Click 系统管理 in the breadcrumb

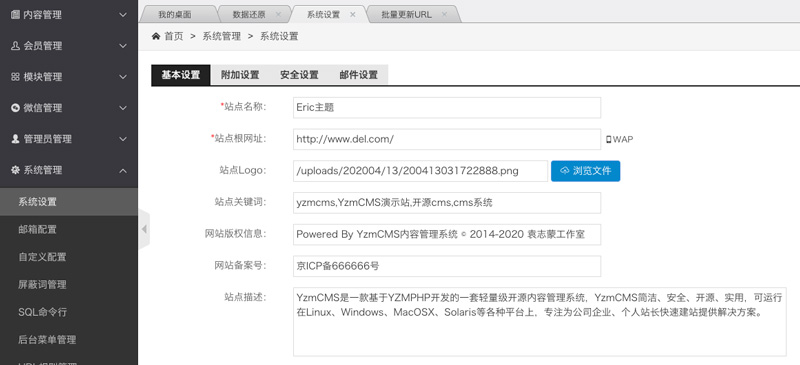click(221, 36)
